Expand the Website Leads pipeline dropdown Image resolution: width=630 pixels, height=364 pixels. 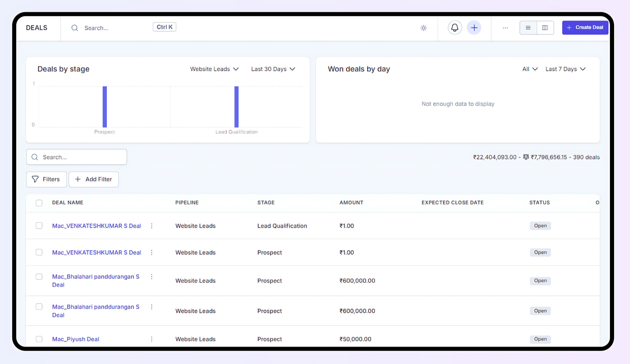coord(214,69)
